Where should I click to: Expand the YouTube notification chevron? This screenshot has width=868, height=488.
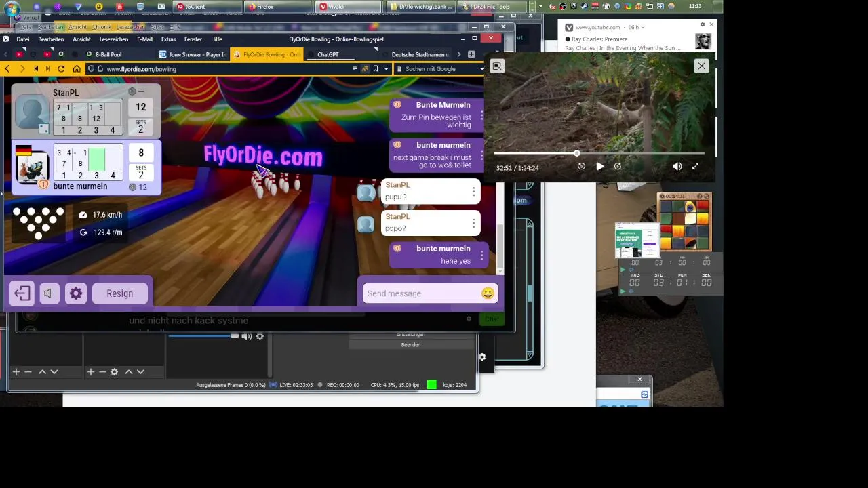642,28
